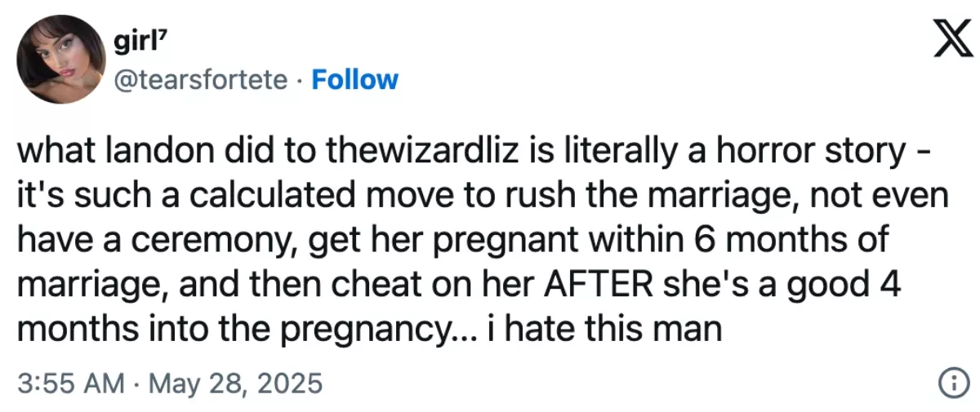980x412 pixels.
Task: Follow the @tearsfortete account
Action: pyautogui.click(x=355, y=80)
